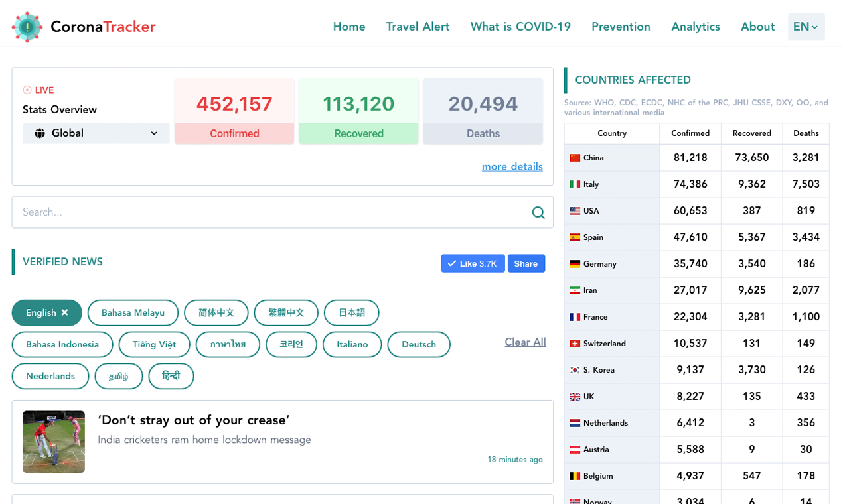843x504 pixels.
Task: Click the Confirmed 452,157 stat card
Action: point(234,111)
